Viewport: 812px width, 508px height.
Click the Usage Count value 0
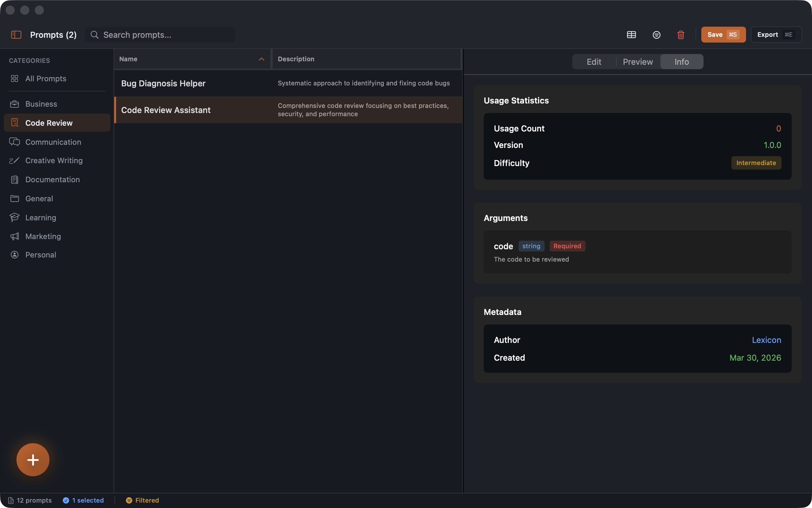pos(778,128)
